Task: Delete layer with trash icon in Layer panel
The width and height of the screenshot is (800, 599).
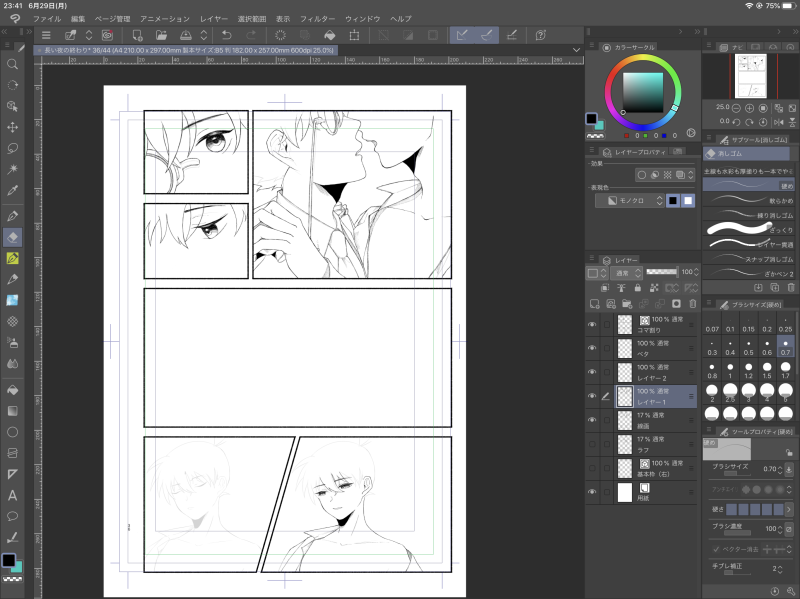Action: click(x=692, y=304)
